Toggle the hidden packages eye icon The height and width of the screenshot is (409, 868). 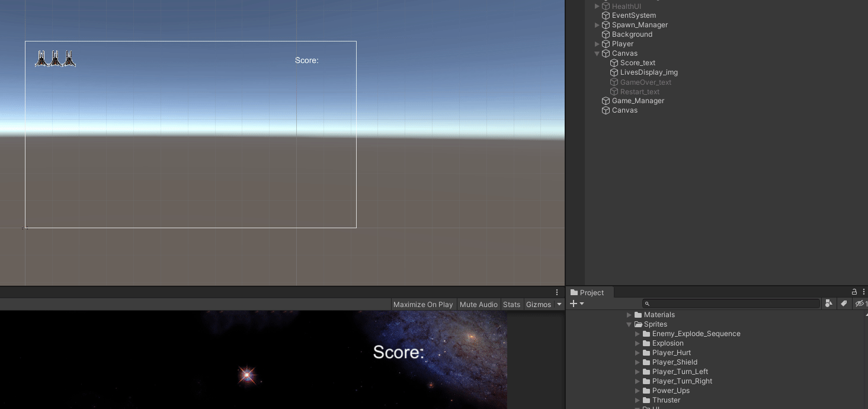point(860,303)
